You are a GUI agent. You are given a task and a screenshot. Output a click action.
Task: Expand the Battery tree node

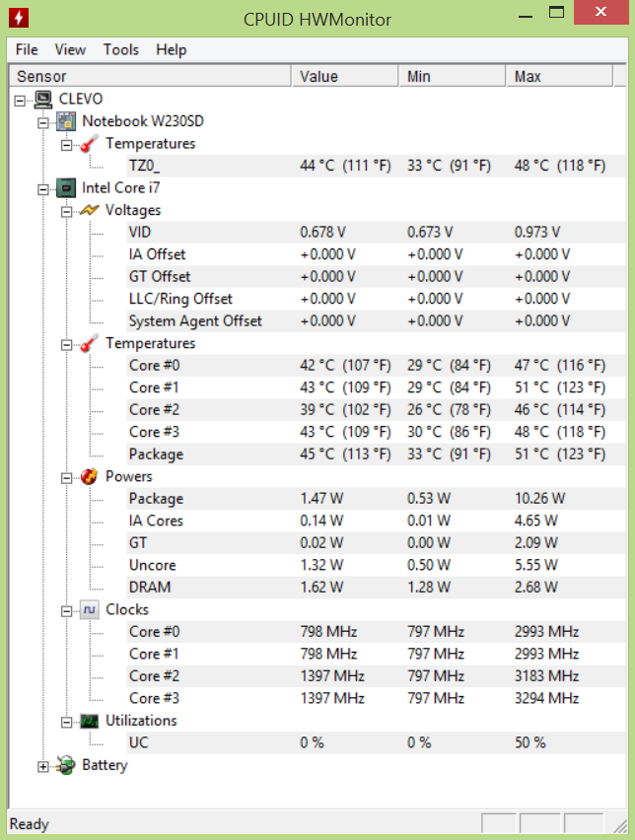click(x=42, y=767)
